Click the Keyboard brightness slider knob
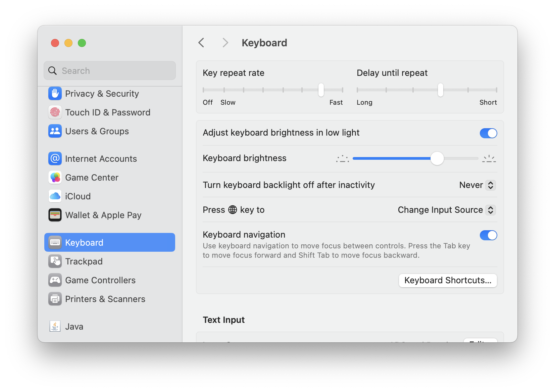The height and width of the screenshot is (392, 555). click(437, 158)
